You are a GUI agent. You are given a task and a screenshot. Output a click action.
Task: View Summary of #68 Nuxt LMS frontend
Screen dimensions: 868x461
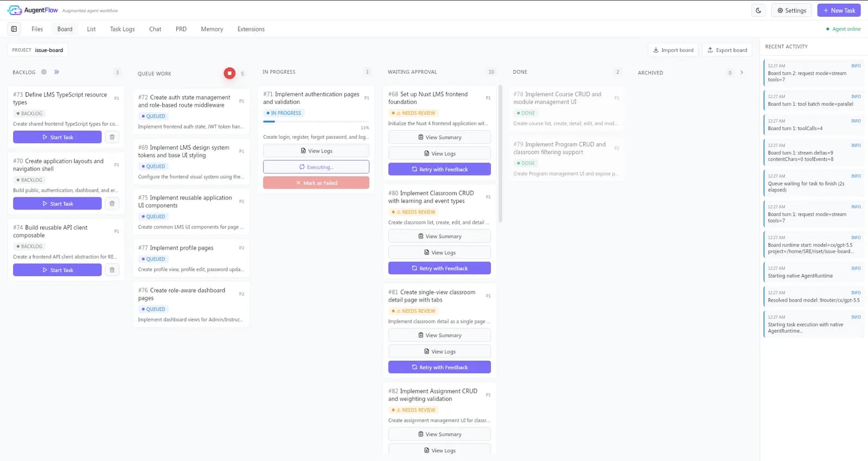pyautogui.click(x=439, y=137)
